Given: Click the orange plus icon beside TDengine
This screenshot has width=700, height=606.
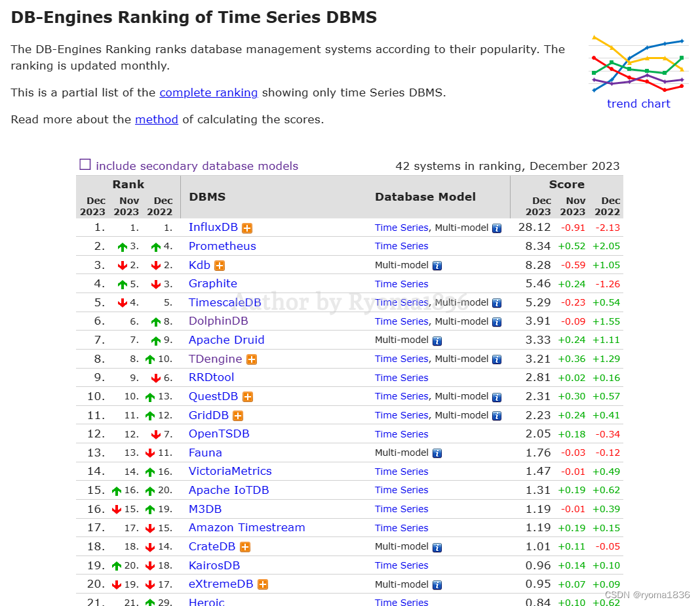Looking at the screenshot, I should pyautogui.click(x=252, y=359).
